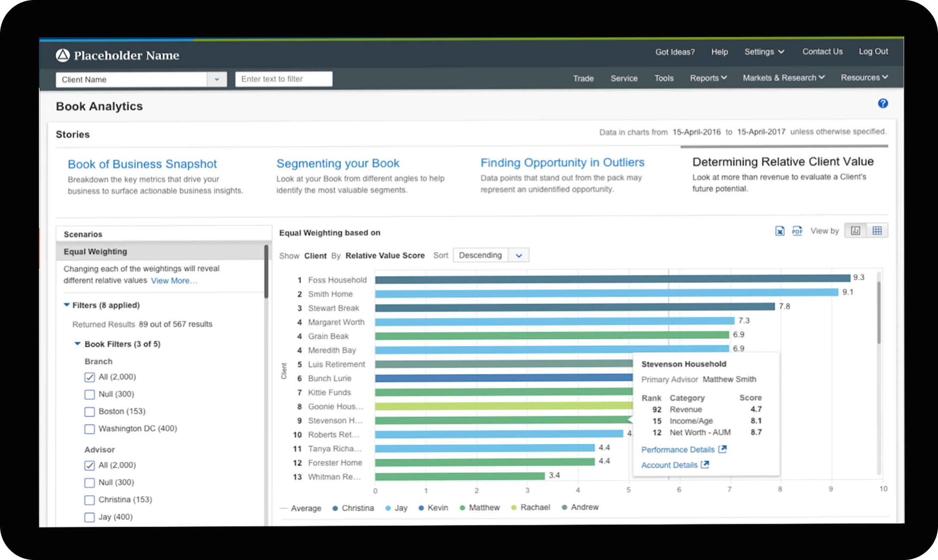Export chart as PDF icon
This screenshot has width=938, height=560.
797,231
